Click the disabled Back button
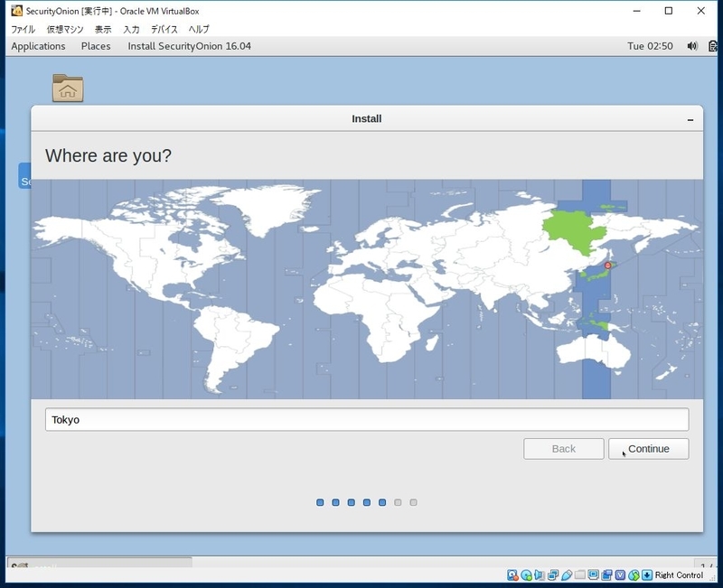The width and height of the screenshot is (723, 588). click(x=563, y=448)
